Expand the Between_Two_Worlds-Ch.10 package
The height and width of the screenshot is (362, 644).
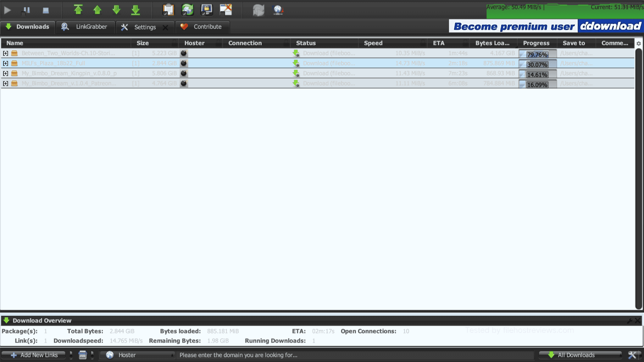pos(5,53)
